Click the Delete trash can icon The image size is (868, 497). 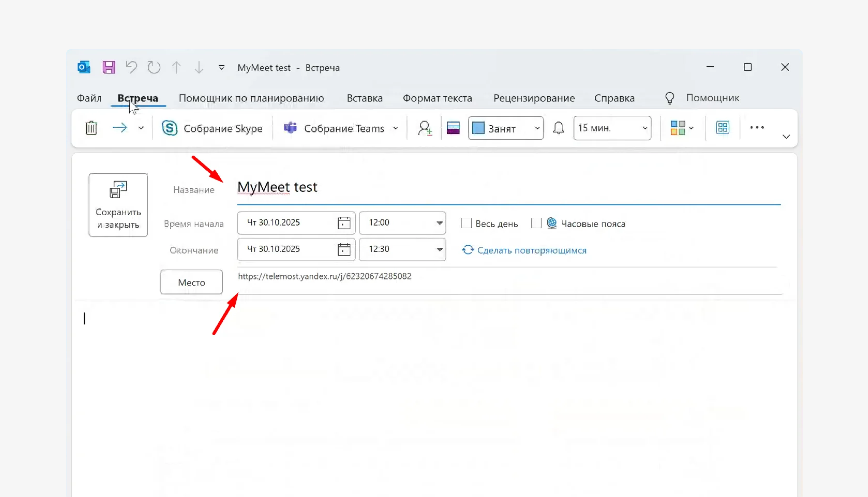[91, 128]
